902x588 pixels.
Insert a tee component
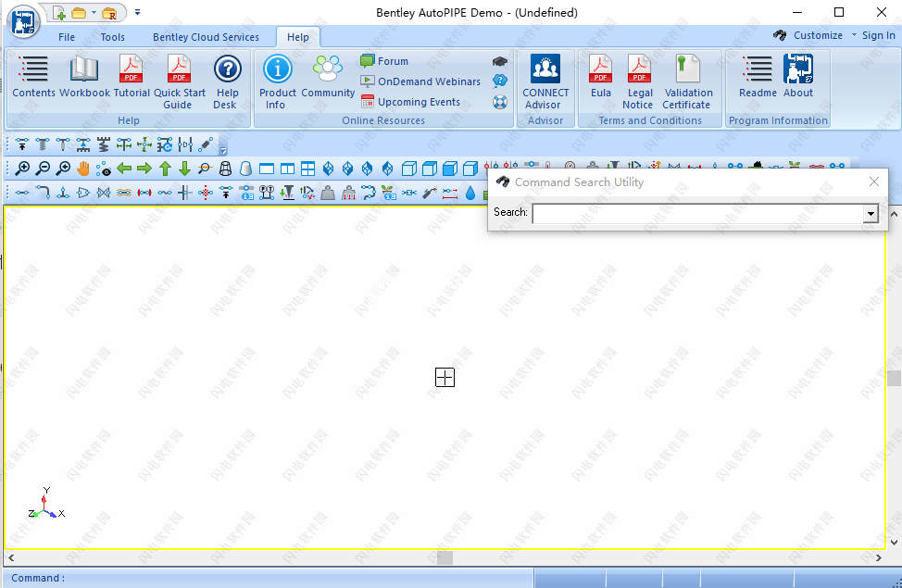[x=63, y=193]
